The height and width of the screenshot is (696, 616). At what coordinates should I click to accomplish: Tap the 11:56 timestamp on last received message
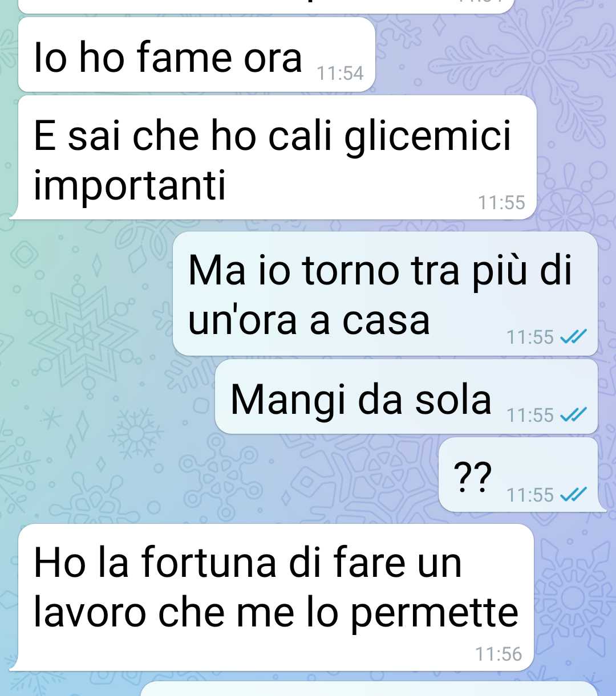[499, 654]
